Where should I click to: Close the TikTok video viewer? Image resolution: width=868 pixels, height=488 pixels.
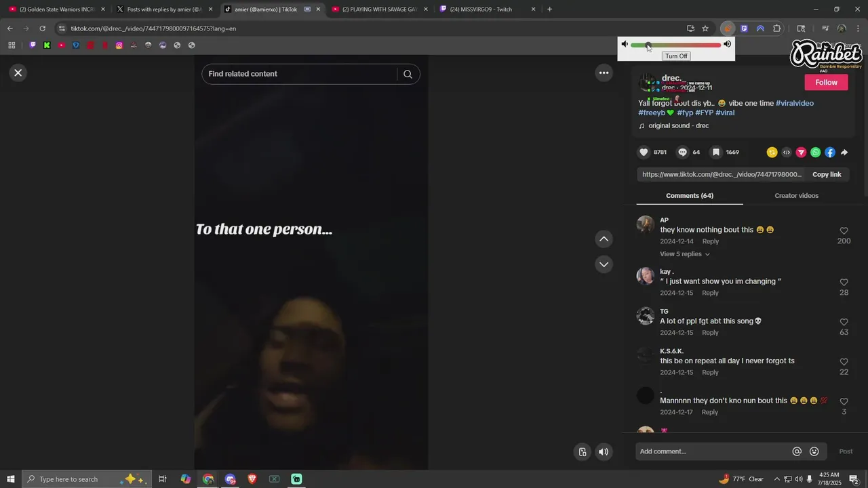[18, 73]
